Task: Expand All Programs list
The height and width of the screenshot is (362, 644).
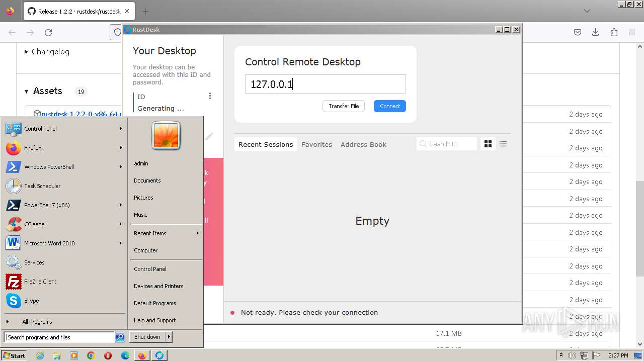Action: (x=63, y=322)
